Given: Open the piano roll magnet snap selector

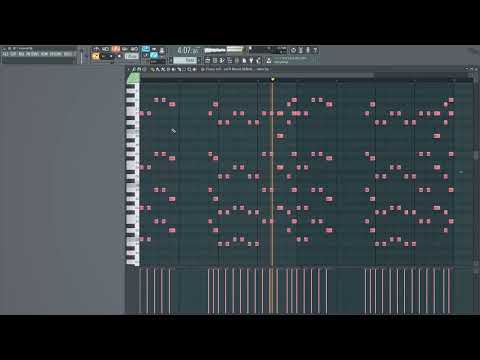Looking at the screenshot, I should coord(139,69).
